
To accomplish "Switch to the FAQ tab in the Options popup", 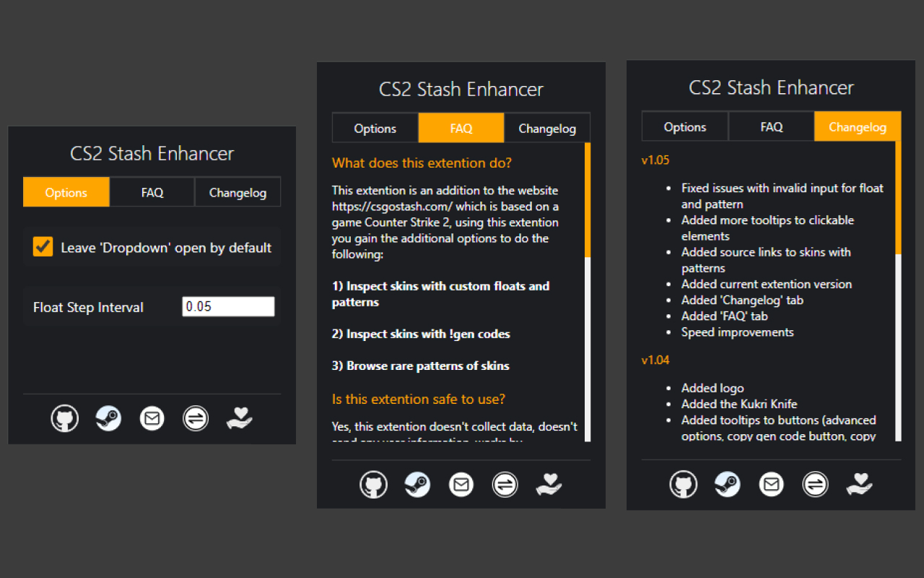I will pos(152,191).
